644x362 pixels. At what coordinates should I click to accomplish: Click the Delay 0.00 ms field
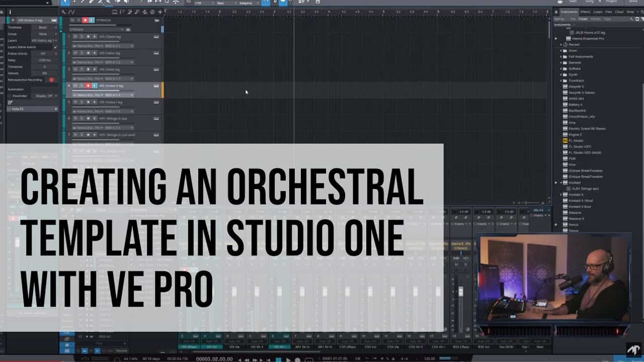(44, 60)
